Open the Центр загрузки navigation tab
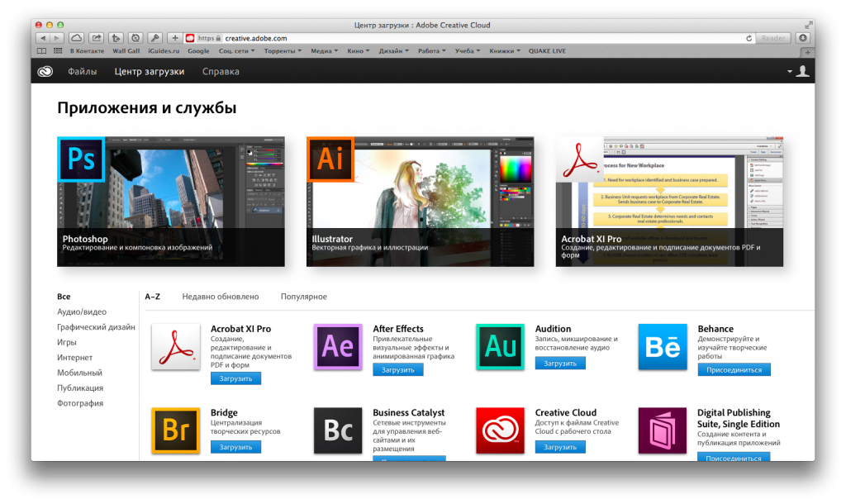 tap(150, 71)
